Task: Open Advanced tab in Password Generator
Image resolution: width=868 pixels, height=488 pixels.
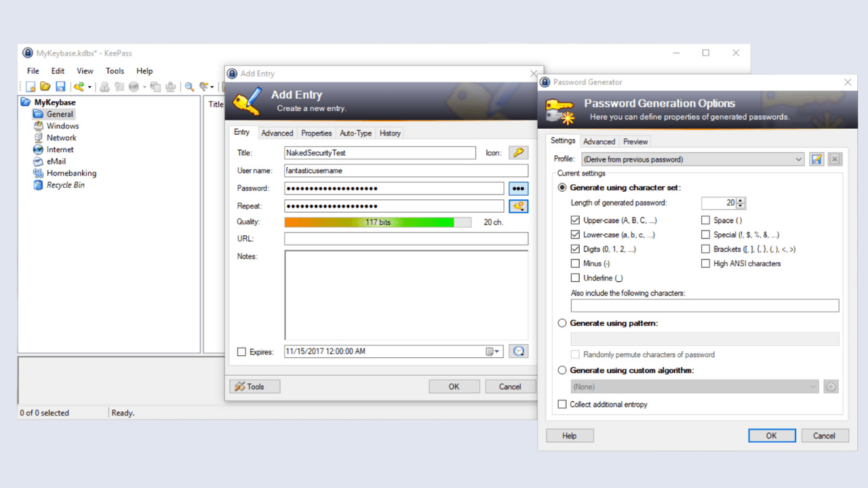Action: (x=599, y=142)
